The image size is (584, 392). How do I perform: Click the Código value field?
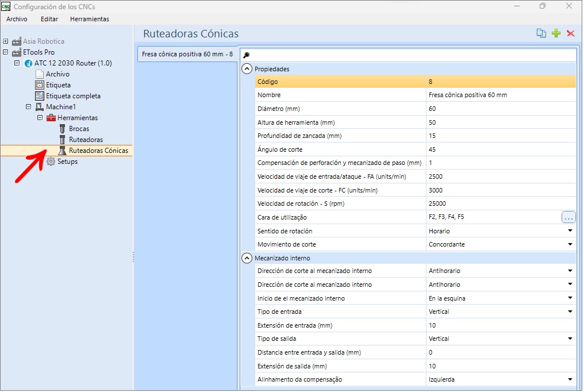click(501, 82)
